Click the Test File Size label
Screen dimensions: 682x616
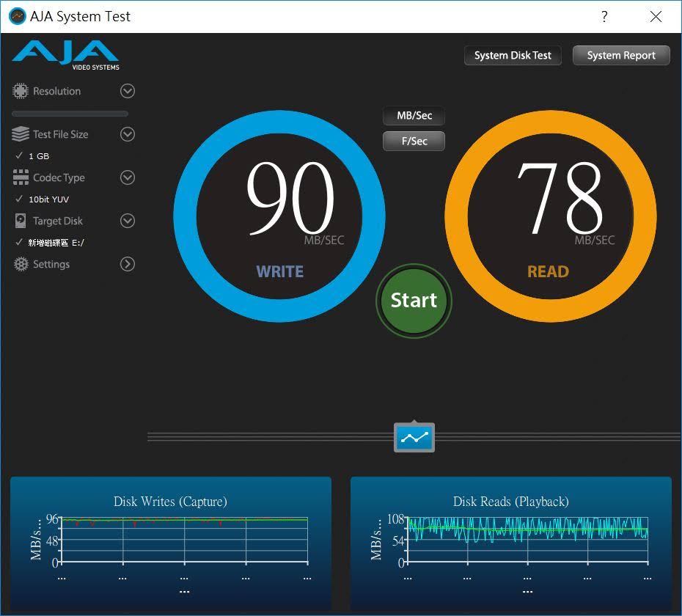coord(60,134)
